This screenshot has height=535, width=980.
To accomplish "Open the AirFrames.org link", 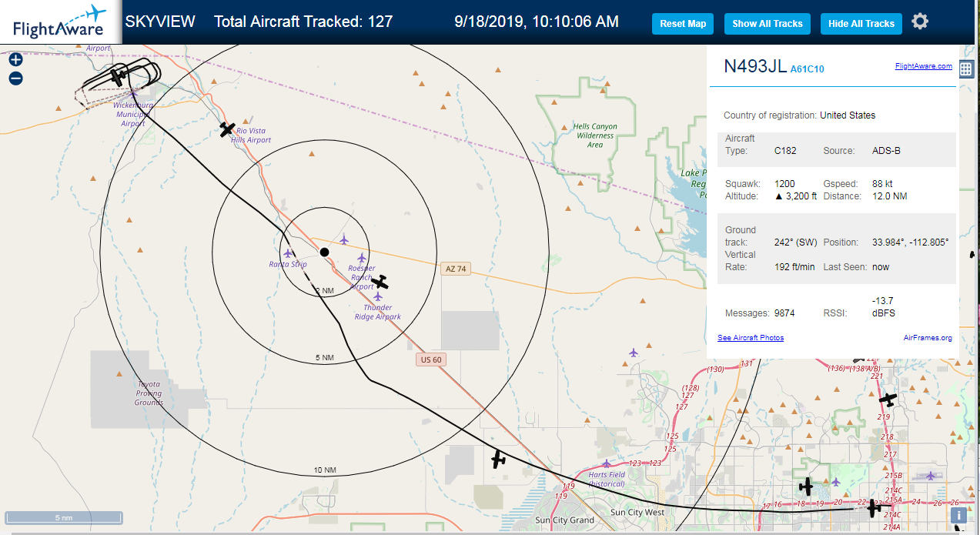I will pos(928,338).
